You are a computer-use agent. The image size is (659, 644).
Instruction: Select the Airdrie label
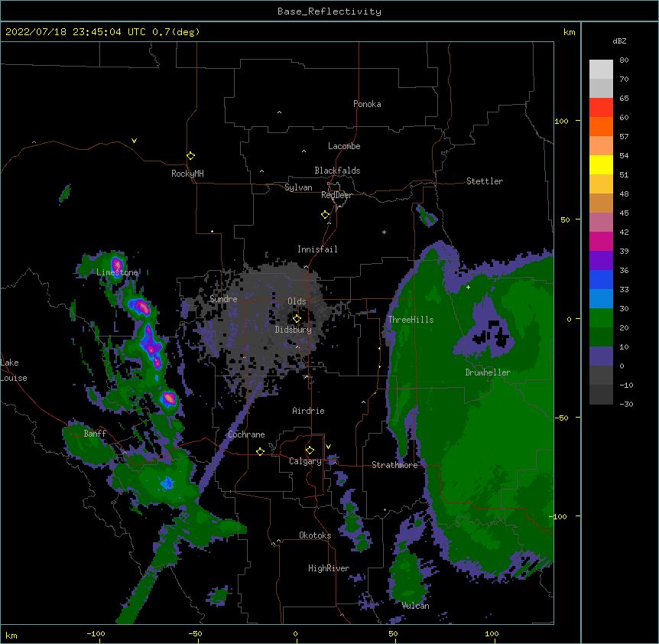[x=309, y=411]
